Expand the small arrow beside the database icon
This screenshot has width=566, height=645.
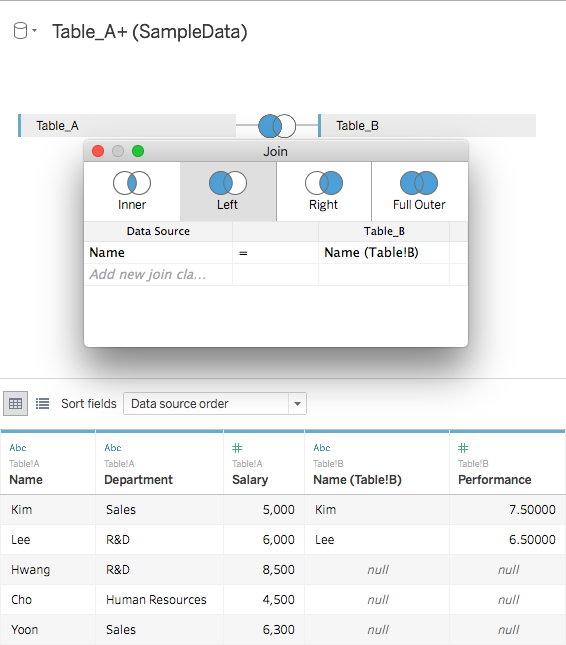point(35,30)
